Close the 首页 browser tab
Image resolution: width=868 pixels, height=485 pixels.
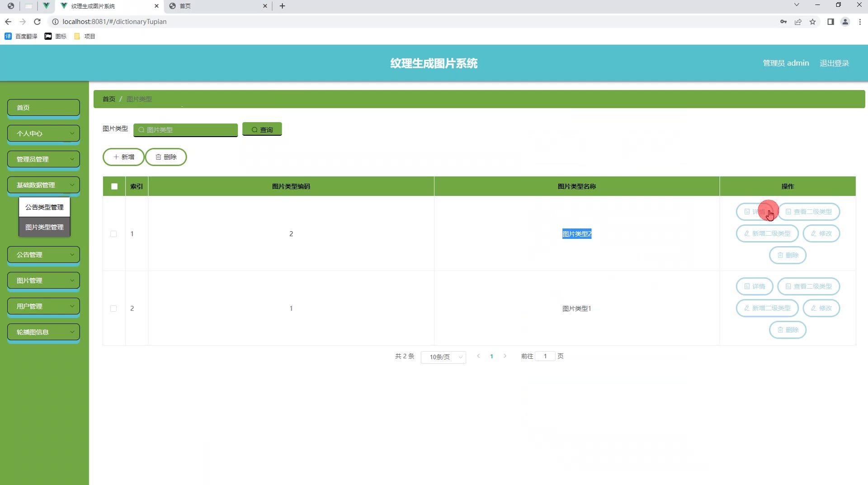tap(265, 6)
